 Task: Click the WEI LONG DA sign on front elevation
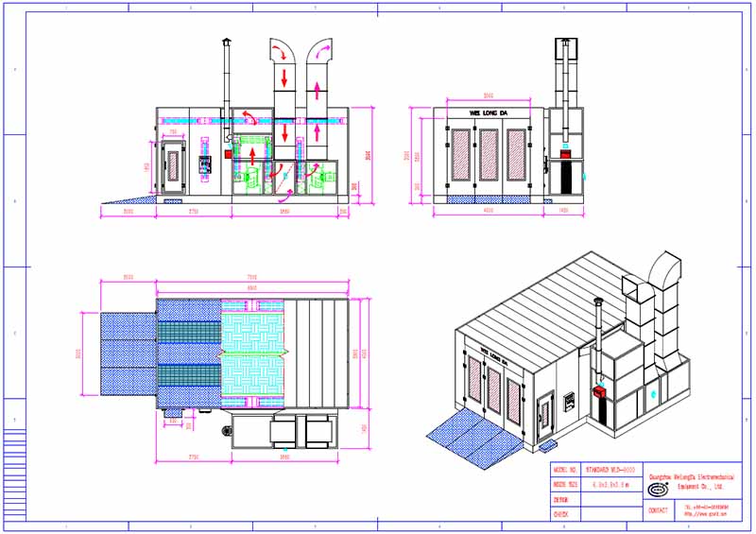tap(489, 113)
